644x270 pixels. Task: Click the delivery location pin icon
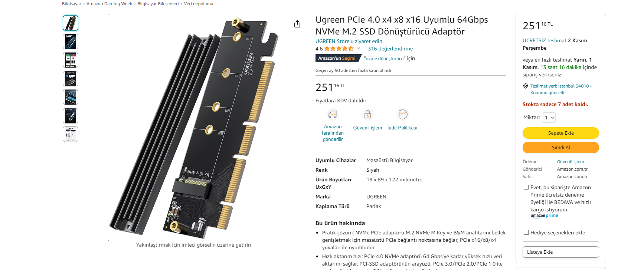[x=526, y=86]
